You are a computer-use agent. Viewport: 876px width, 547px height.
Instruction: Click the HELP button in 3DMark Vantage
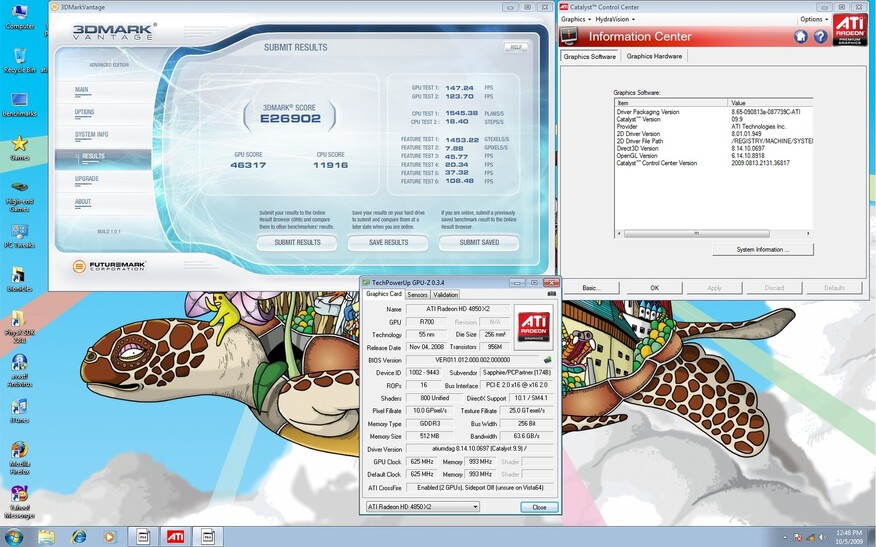(x=516, y=47)
